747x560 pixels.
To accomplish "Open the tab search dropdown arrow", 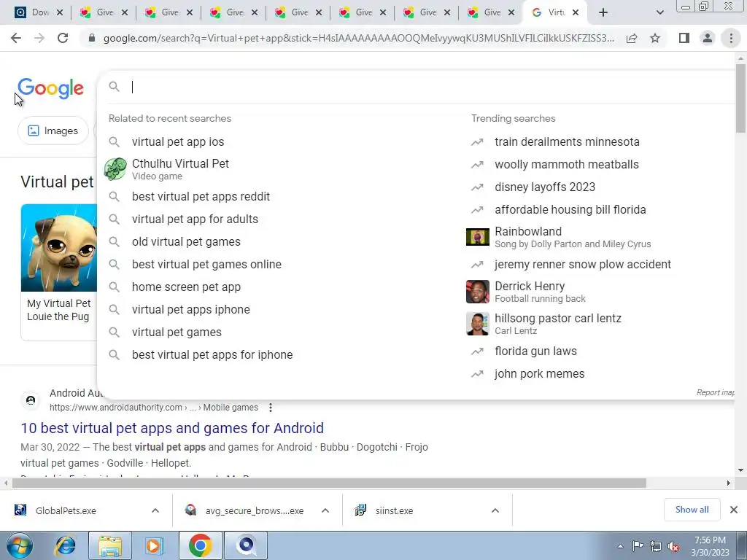I will [659, 12].
